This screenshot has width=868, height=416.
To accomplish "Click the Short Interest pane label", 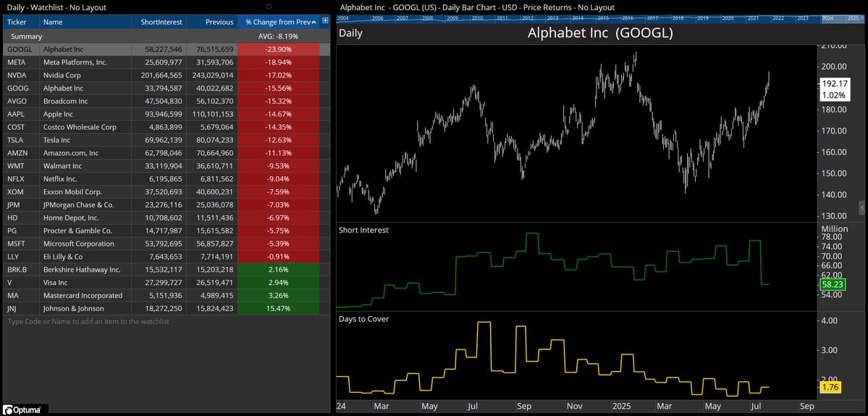I will pos(363,230).
